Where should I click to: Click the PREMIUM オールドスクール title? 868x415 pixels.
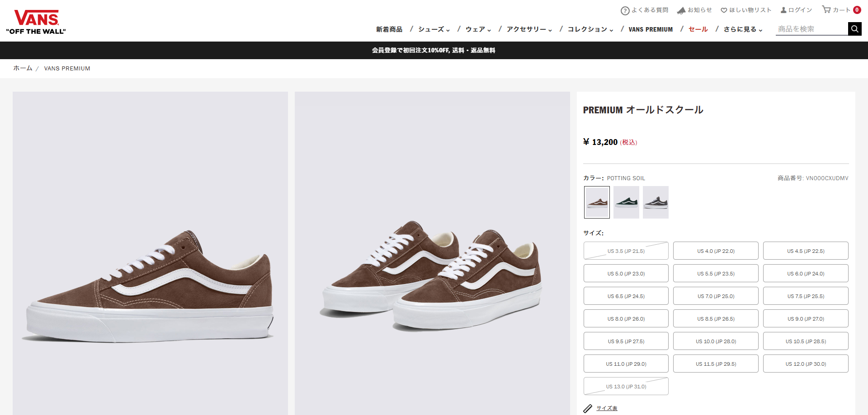[643, 110]
